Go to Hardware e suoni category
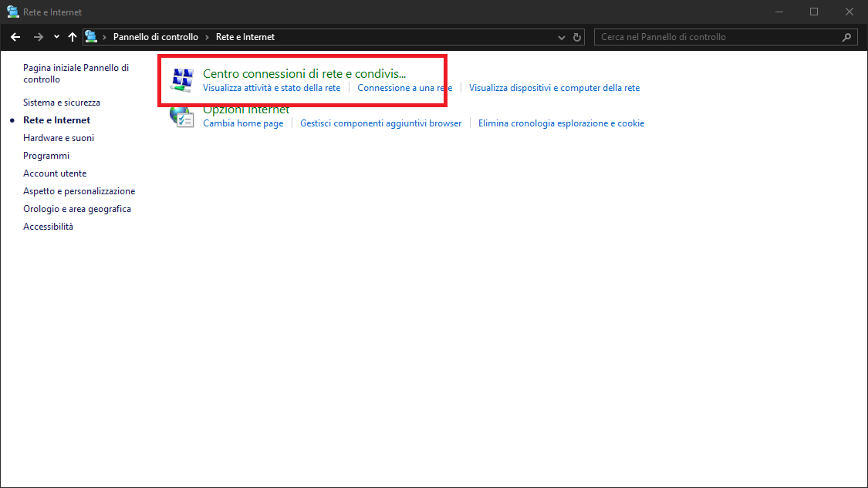868x488 pixels. 59,138
